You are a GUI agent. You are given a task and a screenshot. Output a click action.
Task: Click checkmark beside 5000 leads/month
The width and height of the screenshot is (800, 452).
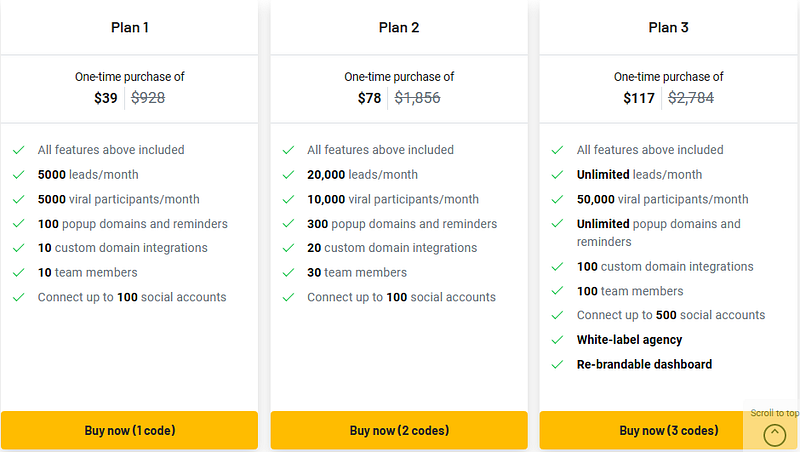(18, 175)
